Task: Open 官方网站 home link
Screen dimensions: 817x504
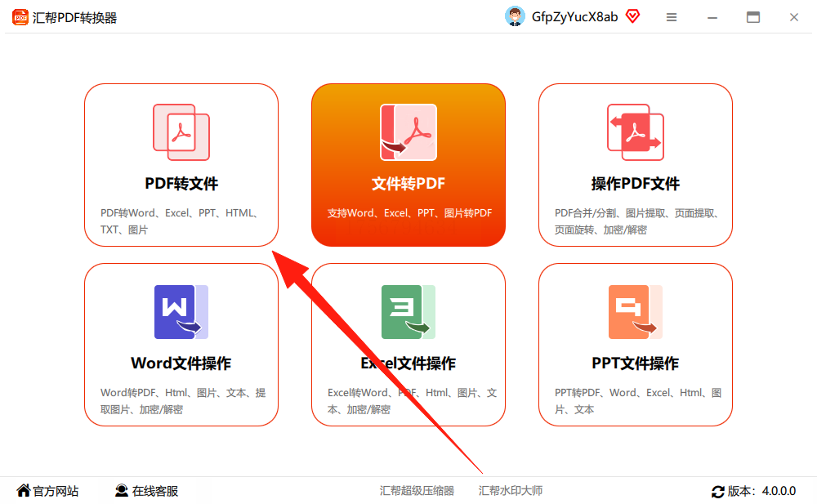Action: (x=47, y=491)
